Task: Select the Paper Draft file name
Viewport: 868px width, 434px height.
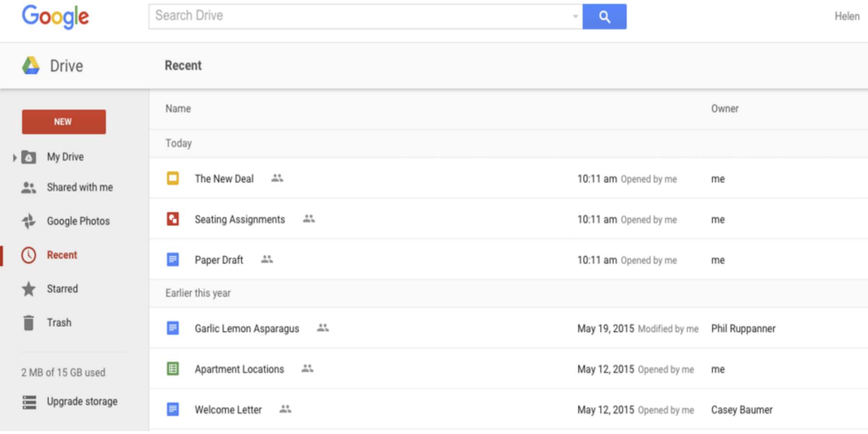Action: tap(219, 260)
